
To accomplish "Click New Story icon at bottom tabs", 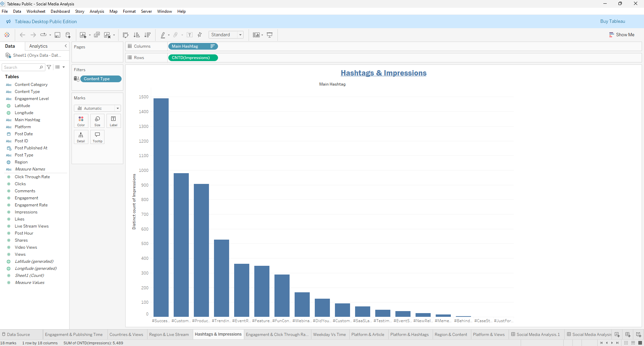I will (x=638, y=335).
